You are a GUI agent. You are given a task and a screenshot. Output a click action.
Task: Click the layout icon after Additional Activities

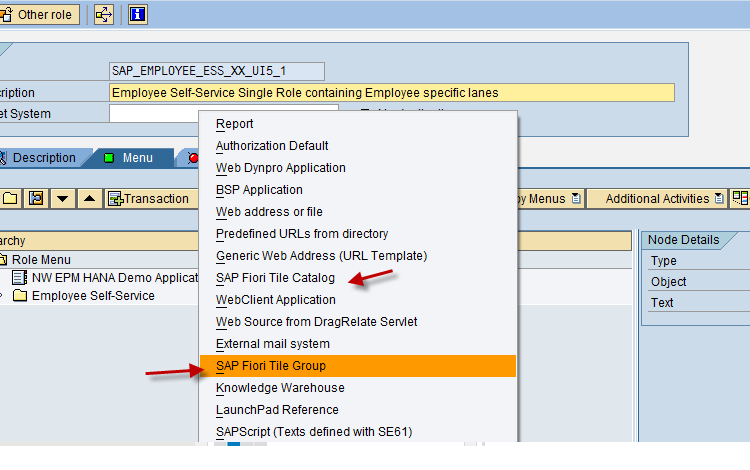(740, 198)
